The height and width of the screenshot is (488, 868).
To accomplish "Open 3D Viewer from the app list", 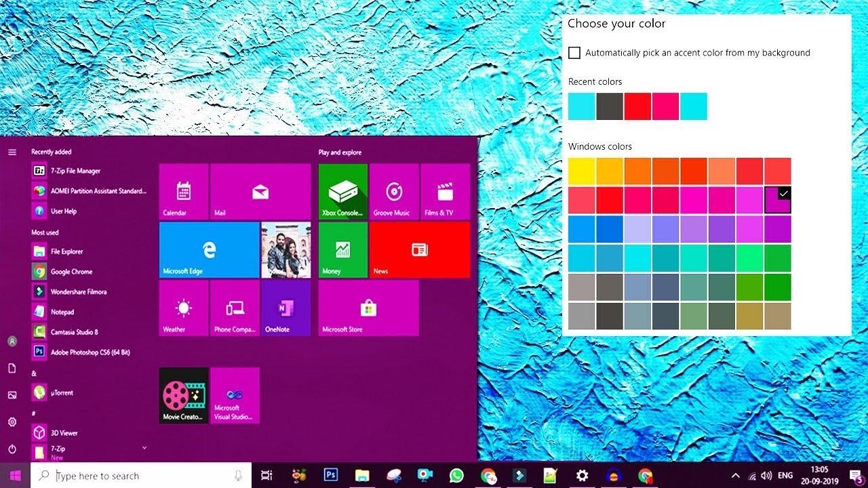I will 90,432.
